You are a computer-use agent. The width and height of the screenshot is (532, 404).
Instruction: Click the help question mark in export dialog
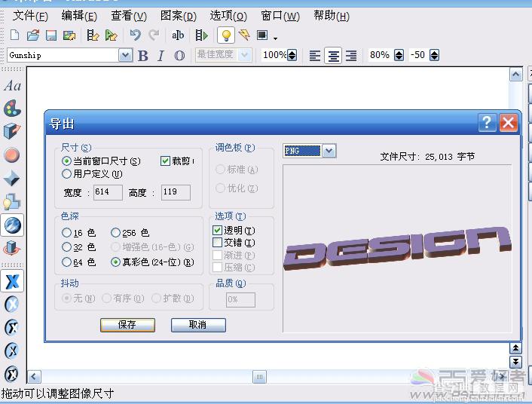(x=488, y=123)
